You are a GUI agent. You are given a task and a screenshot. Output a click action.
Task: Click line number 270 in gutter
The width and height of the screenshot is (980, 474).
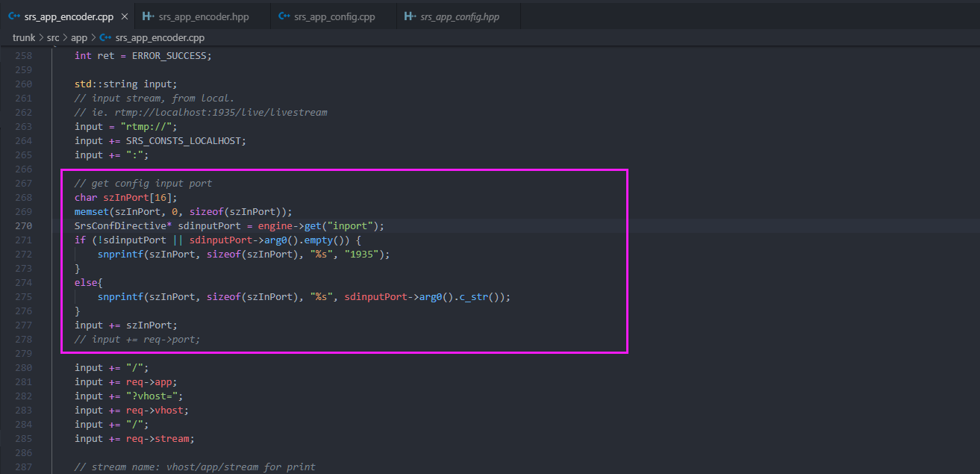(24, 226)
